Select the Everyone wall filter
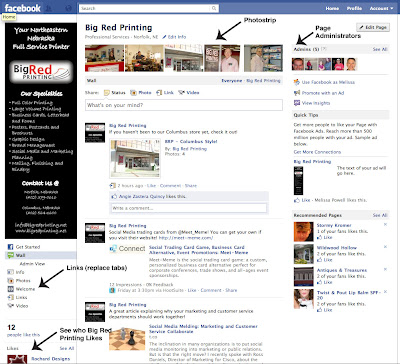The width and height of the screenshot is (400, 364). point(232,81)
